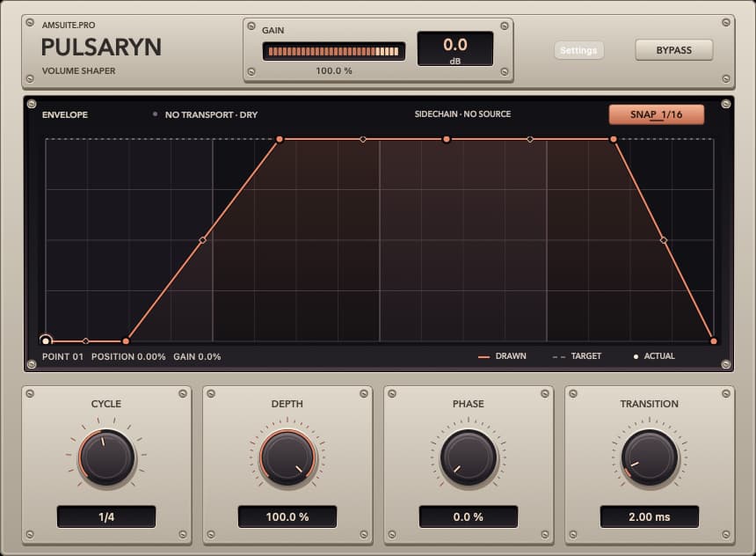This screenshot has height=556, width=756.
Task: Click the CYCLE knob
Action: [106, 457]
